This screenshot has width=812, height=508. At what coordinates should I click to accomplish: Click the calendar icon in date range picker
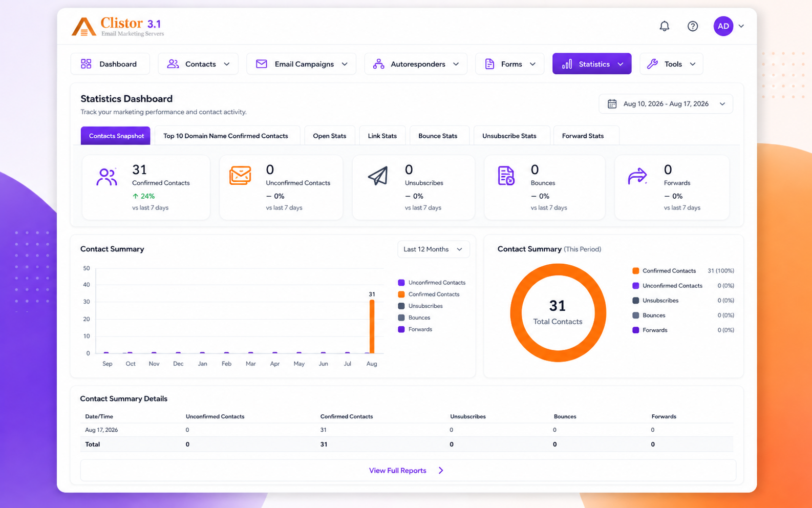(612, 104)
